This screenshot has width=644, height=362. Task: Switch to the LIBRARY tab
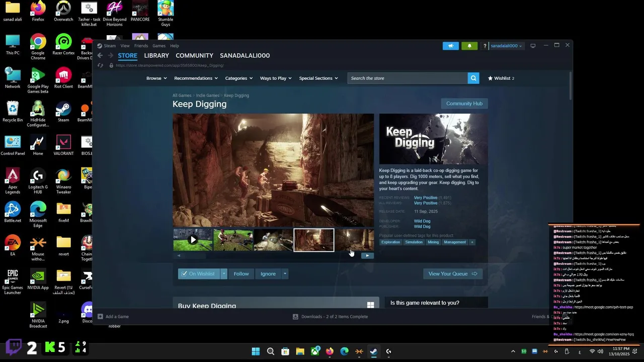(156, 55)
